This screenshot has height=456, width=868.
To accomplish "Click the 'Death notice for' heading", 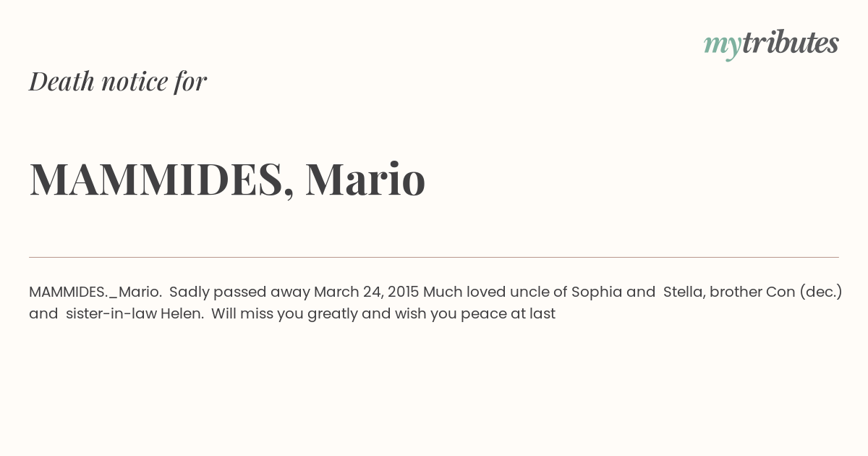I will 118,81.
